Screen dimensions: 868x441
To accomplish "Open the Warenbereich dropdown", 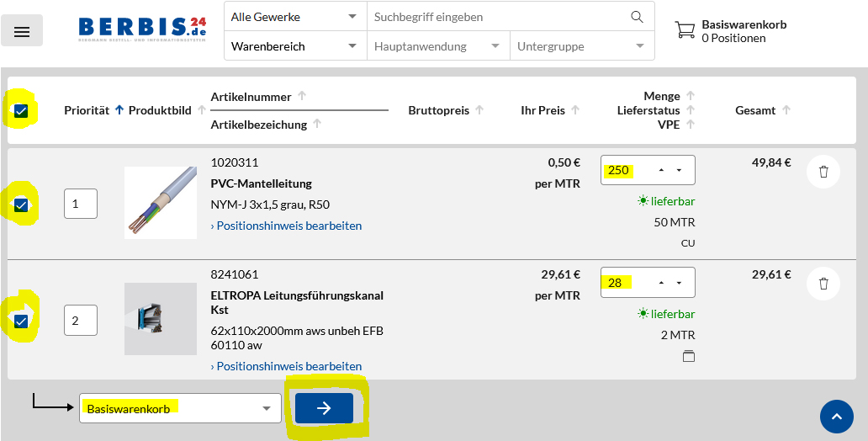I will 295,46.
